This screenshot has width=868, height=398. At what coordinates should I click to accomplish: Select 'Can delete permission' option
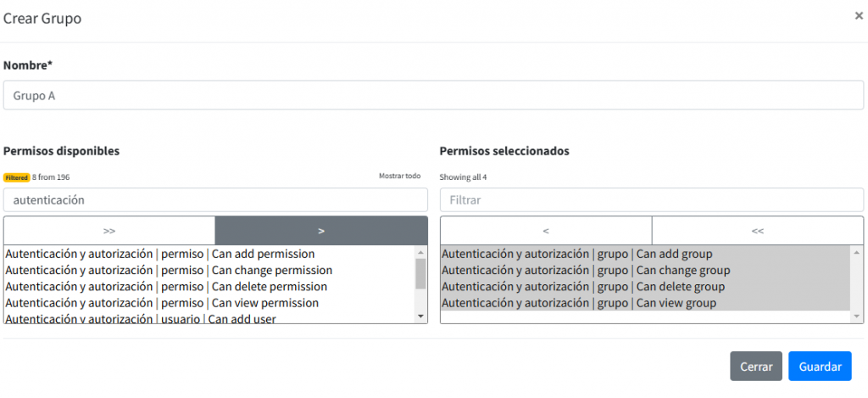[x=166, y=287]
